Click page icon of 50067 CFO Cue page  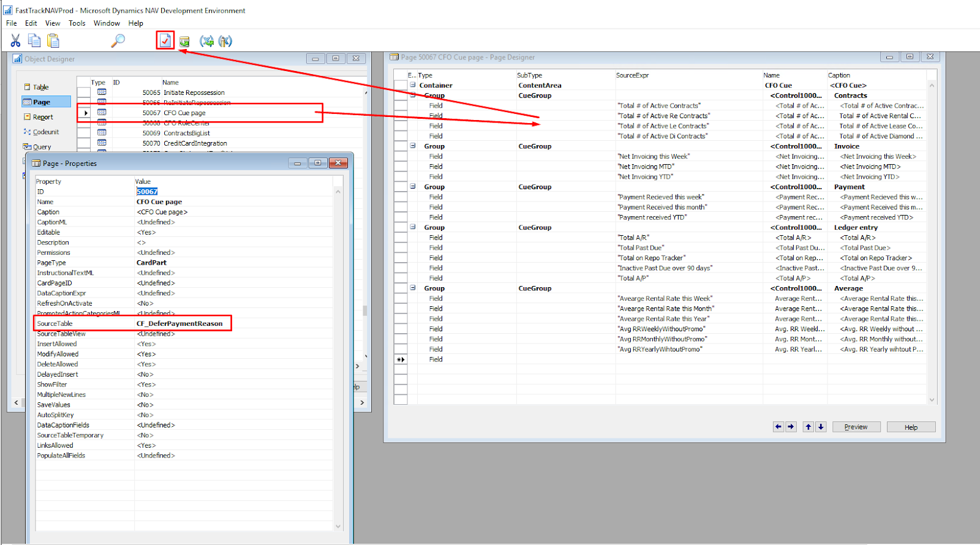pos(102,113)
